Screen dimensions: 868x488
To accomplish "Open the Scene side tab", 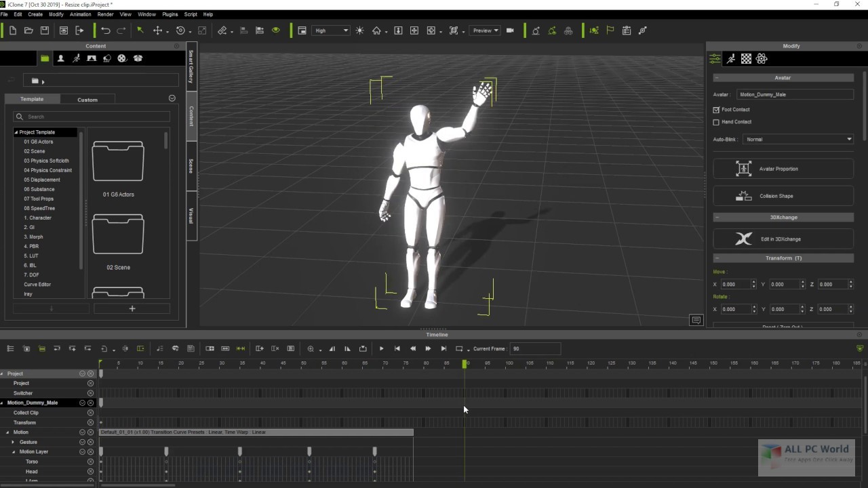I will click(191, 165).
